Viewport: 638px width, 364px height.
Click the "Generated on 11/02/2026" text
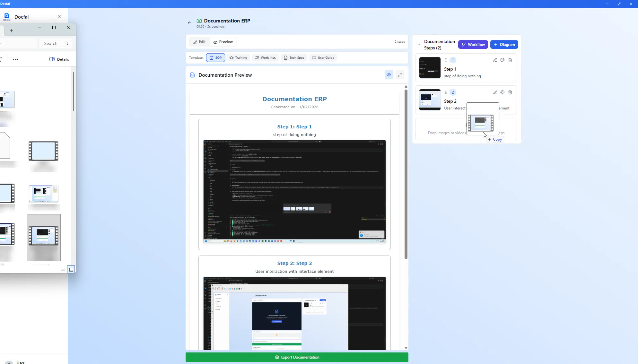pos(294,107)
